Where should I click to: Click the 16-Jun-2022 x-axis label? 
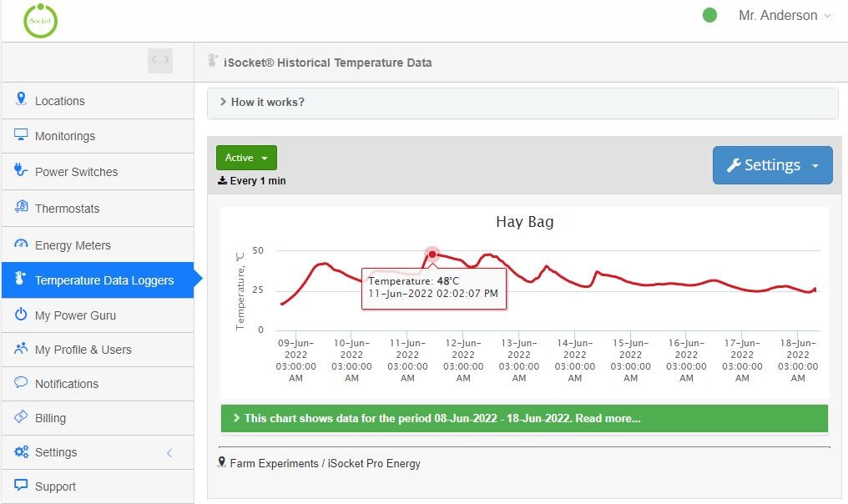click(x=686, y=360)
